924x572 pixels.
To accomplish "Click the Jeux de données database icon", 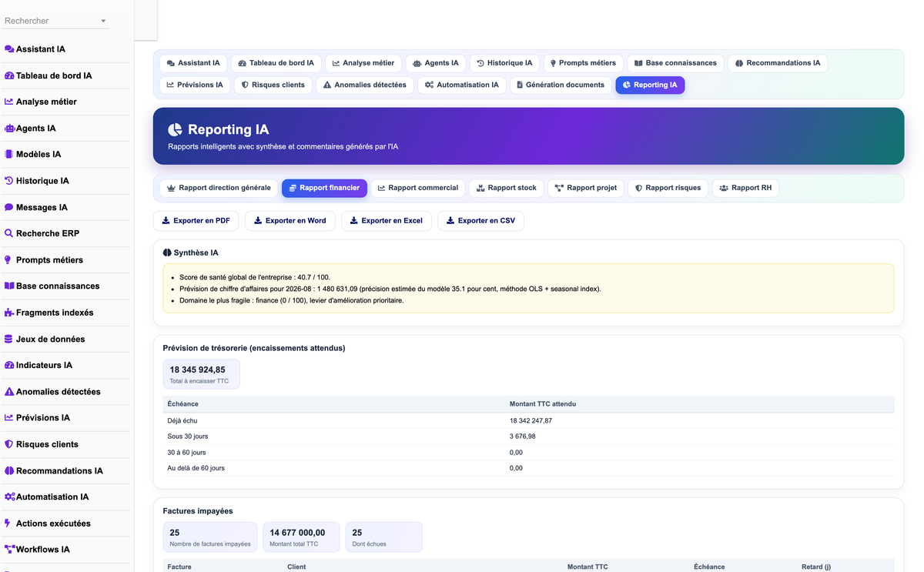I will (8, 339).
